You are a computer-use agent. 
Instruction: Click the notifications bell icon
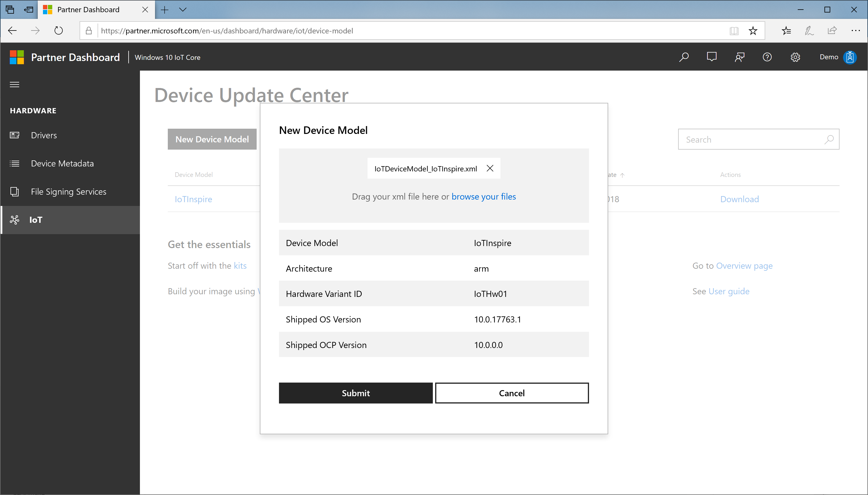[711, 57]
